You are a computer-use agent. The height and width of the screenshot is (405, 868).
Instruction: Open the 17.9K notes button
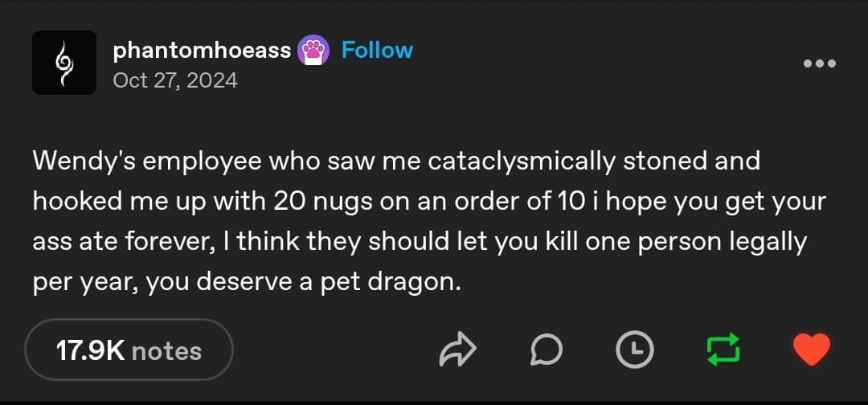[129, 350]
